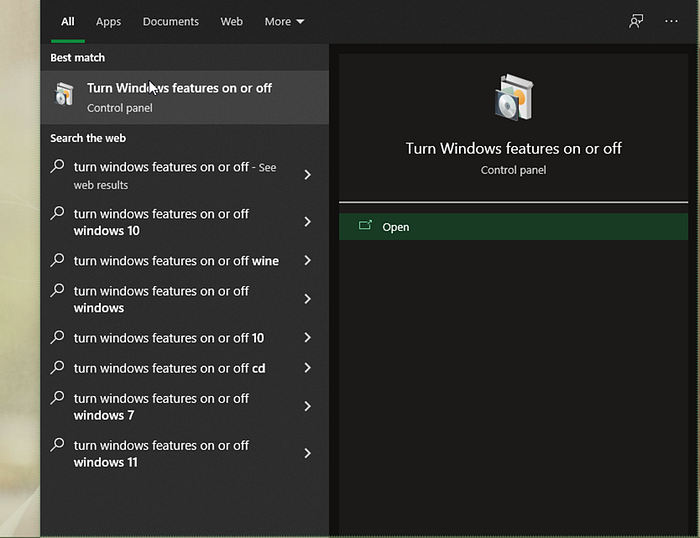Click the feedback person icon
The image size is (700, 538).
pyautogui.click(x=636, y=21)
